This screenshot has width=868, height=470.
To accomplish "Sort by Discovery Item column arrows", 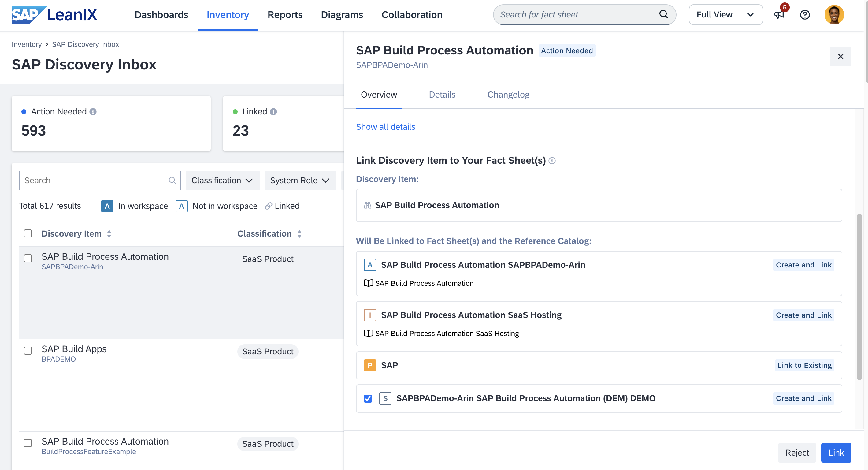I will point(109,234).
